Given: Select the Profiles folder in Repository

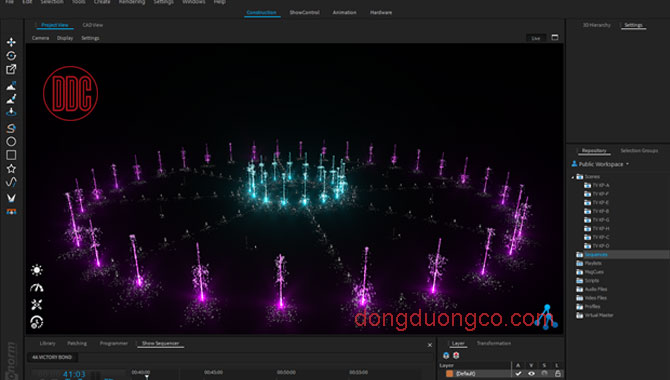Looking at the screenshot, I should click(592, 306).
